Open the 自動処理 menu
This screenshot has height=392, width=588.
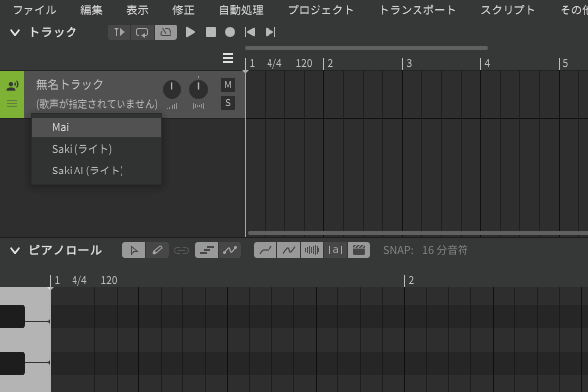click(241, 10)
